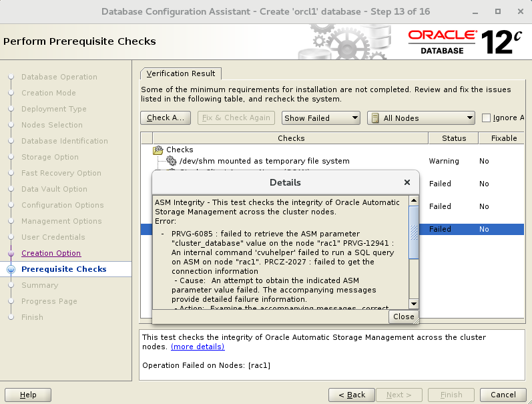Click the Cancel button
Viewport: 532px width, 404px height.
503,395
